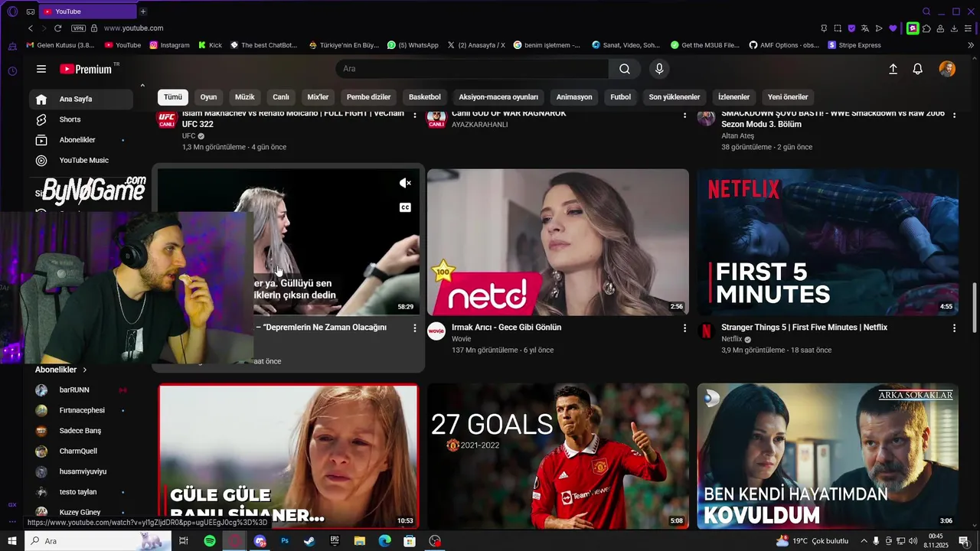Play the 27 GOALS Ronaldo video thumbnail
The image size is (980, 551).
click(558, 456)
